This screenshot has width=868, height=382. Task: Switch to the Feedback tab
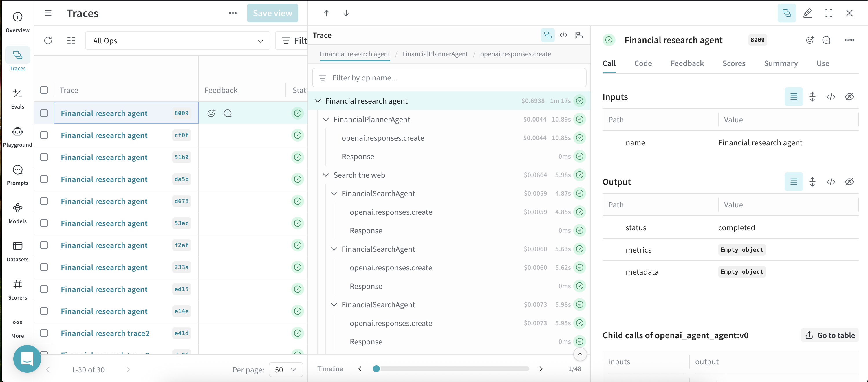(x=687, y=63)
